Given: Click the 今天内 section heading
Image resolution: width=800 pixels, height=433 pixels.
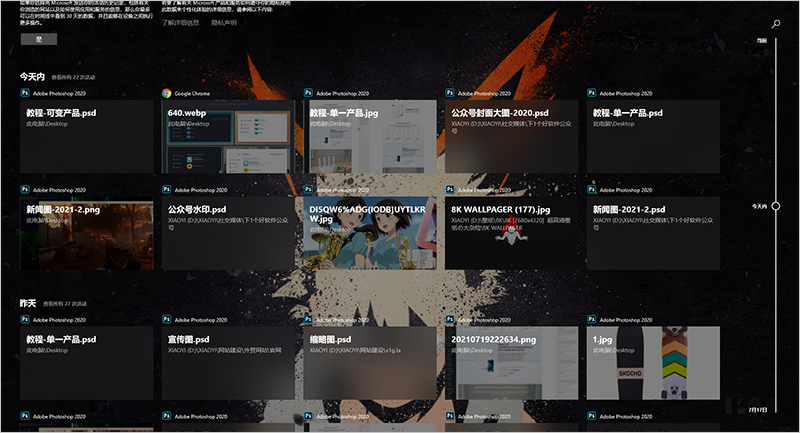Looking at the screenshot, I should [32, 77].
